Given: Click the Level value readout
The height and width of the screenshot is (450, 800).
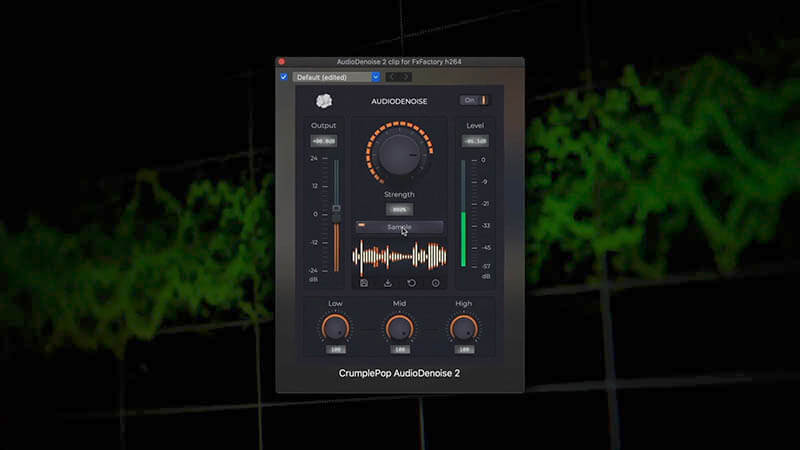Looking at the screenshot, I should (x=475, y=141).
